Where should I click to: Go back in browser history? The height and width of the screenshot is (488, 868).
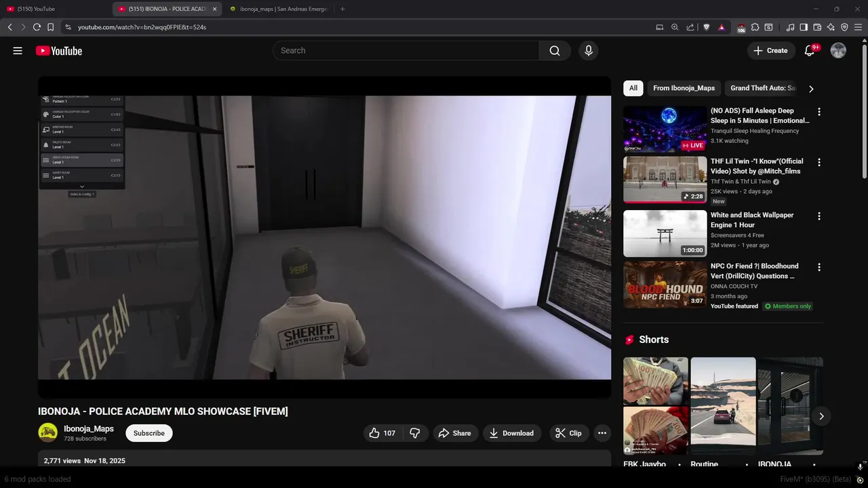(x=9, y=27)
